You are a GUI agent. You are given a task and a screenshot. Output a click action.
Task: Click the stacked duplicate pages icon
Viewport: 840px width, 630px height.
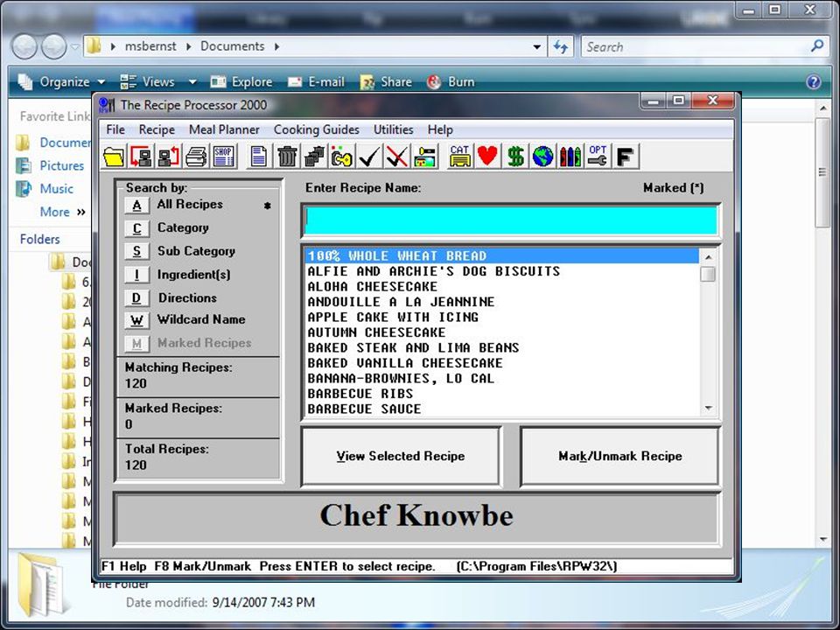tap(314, 157)
